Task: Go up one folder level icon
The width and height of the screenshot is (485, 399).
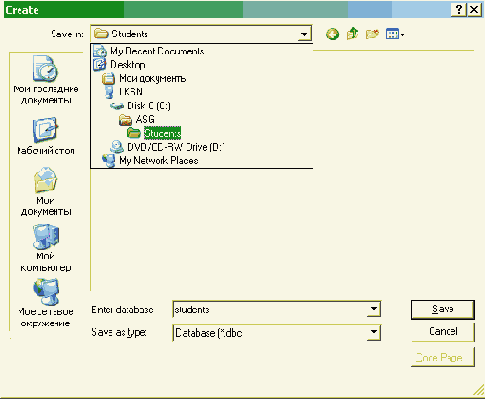Action: pos(352,34)
